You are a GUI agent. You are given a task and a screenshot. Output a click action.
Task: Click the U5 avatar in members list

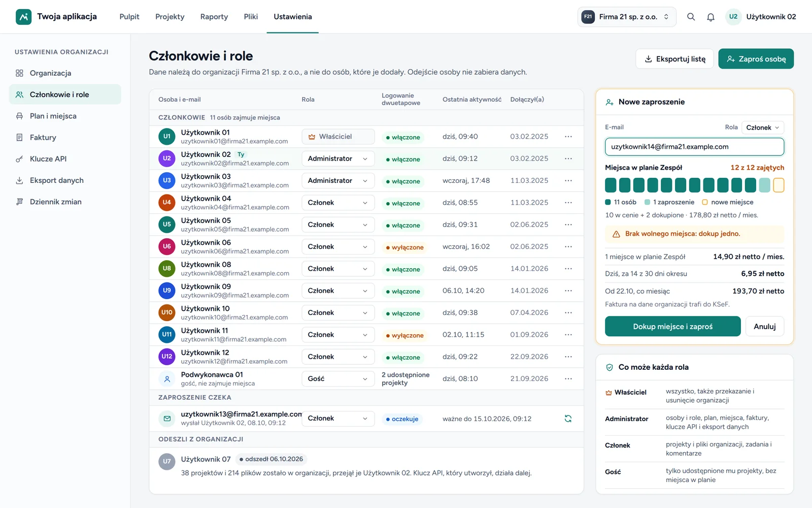click(167, 225)
